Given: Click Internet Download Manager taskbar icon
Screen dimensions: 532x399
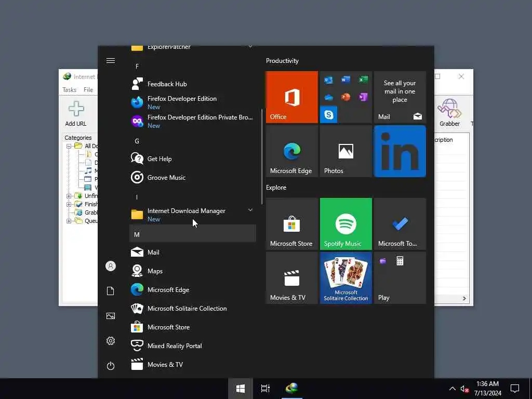Looking at the screenshot, I should tap(292, 389).
